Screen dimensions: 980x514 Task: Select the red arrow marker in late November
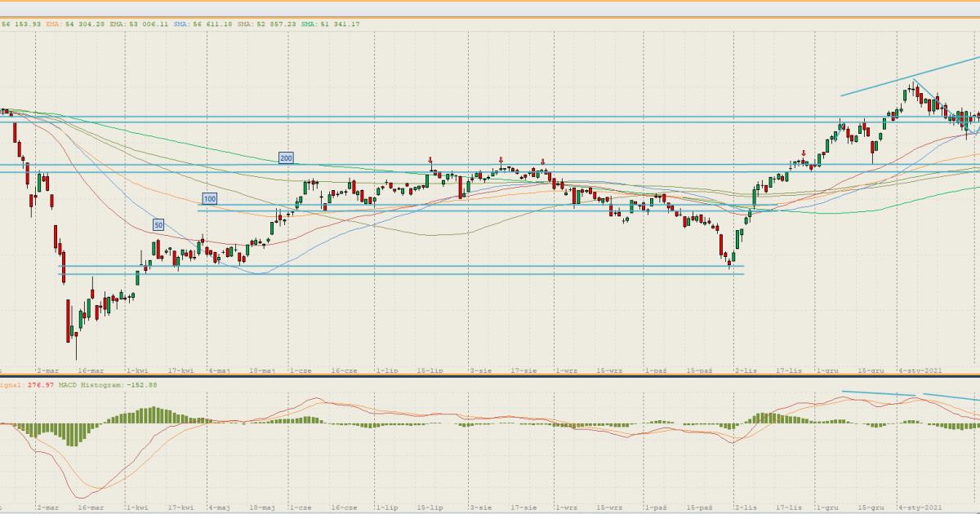point(804,153)
